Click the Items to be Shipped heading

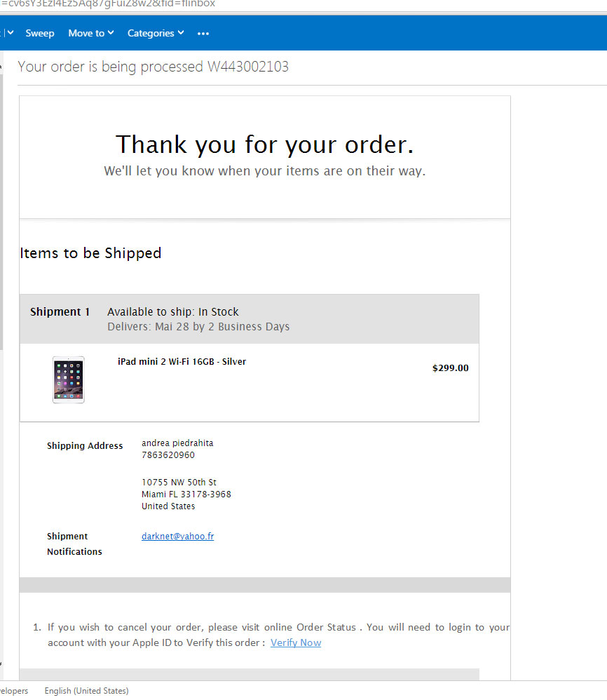pos(90,253)
